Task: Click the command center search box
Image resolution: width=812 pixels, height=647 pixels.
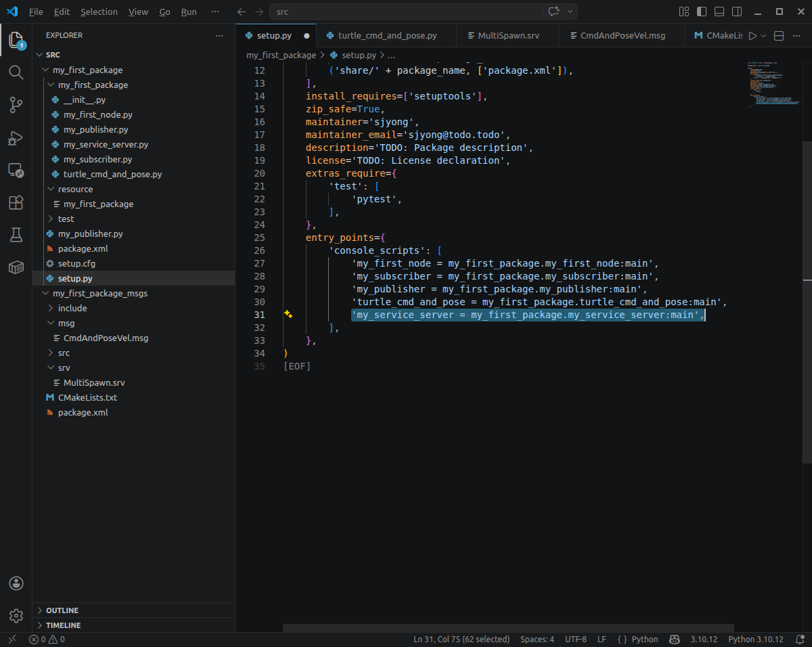Action: click(x=406, y=12)
